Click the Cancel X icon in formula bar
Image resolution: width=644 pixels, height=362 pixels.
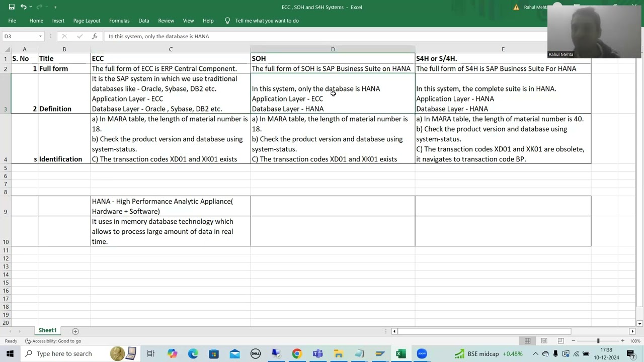(64, 36)
